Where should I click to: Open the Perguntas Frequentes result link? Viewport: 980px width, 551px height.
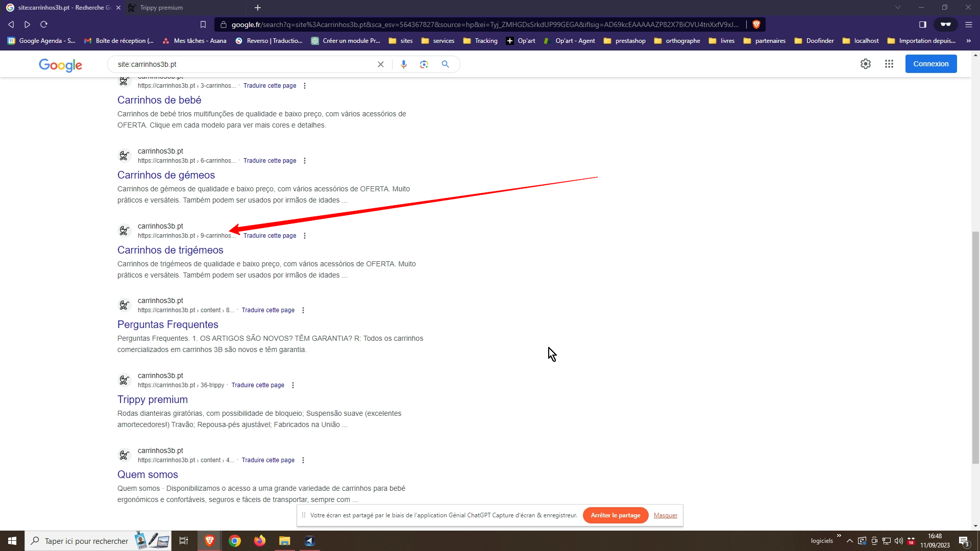(x=167, y=324)
